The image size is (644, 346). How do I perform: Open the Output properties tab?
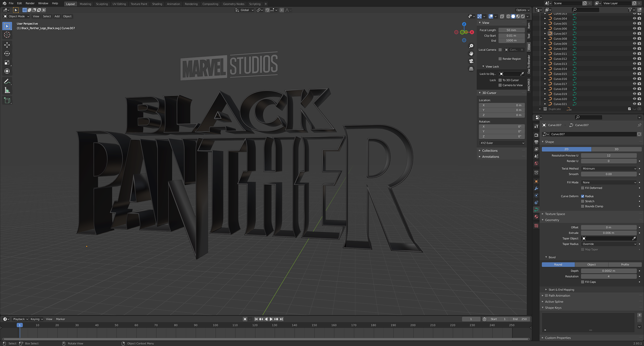pos(536,142)
